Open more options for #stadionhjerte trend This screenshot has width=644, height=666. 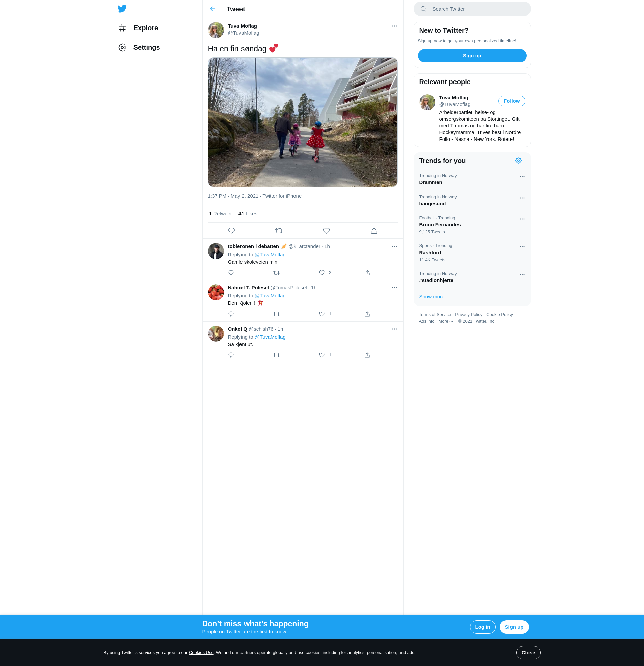pyautogui.click(x=522, y=275)
